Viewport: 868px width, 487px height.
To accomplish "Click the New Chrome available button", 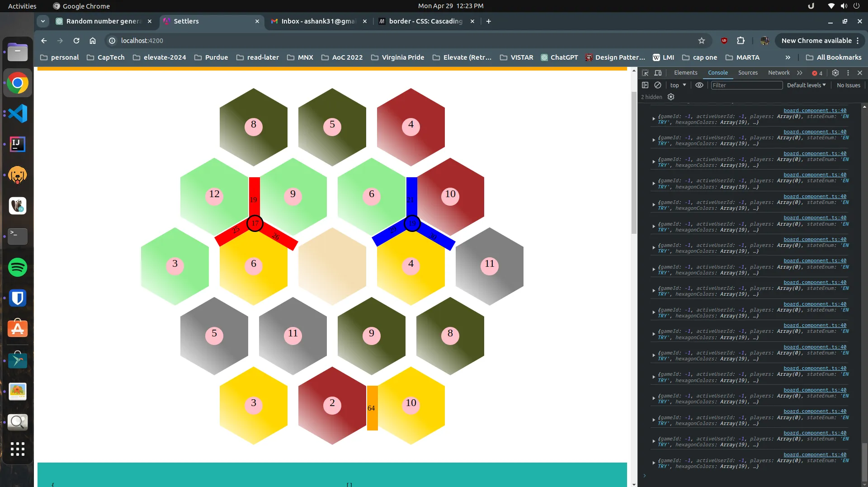I will (820, 41).
